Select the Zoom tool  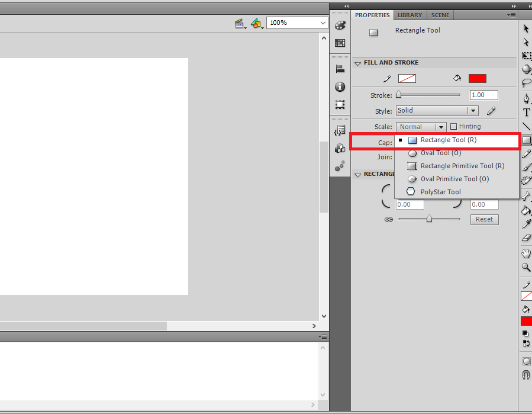point(525,267)
